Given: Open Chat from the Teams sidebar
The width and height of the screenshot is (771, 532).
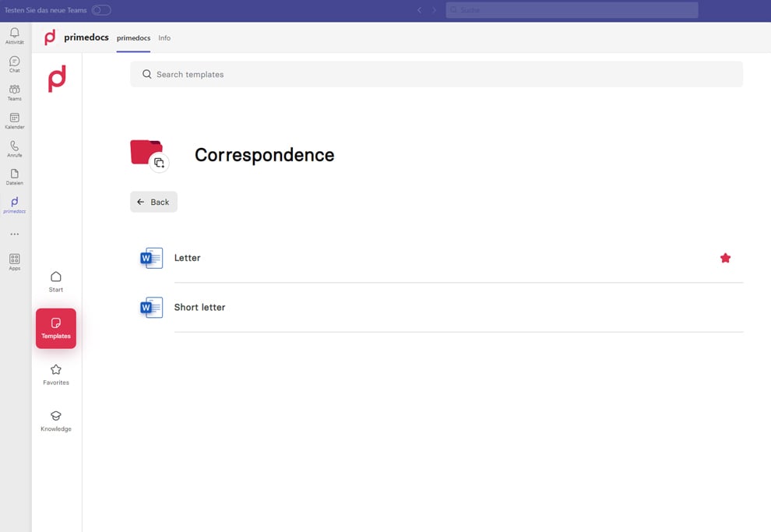Looking at the screenshot, I should [14, 62].
